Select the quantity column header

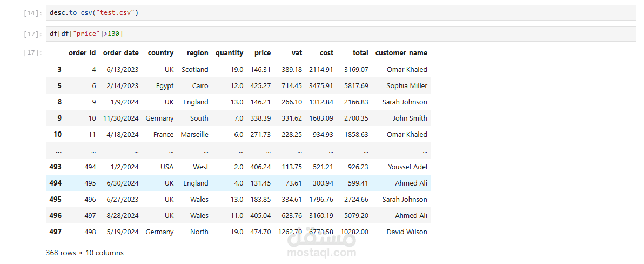[x=229, y=52]
